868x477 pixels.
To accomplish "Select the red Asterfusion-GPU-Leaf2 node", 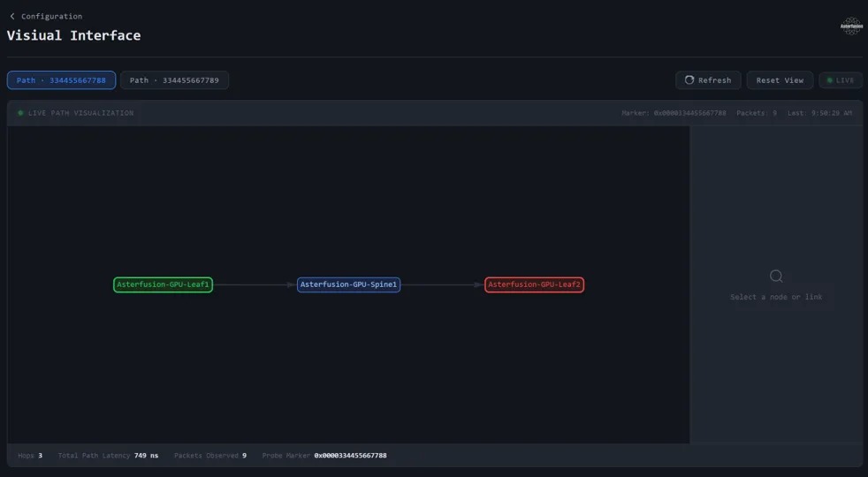I will click(534, 284).
